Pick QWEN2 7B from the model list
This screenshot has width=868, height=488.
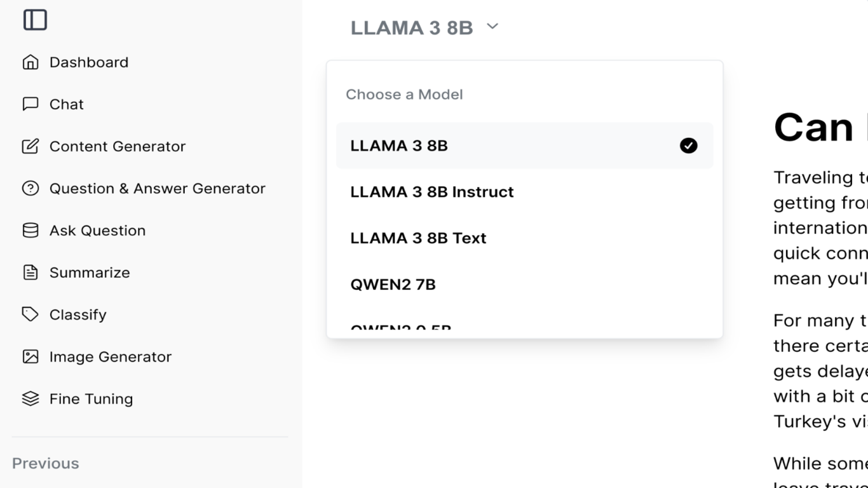coord(524,285)
